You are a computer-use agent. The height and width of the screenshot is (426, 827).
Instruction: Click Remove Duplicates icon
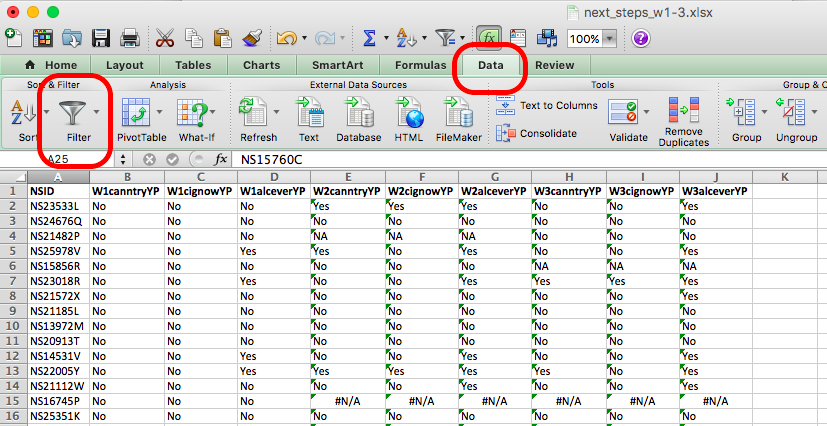click(x=684, y=110)
